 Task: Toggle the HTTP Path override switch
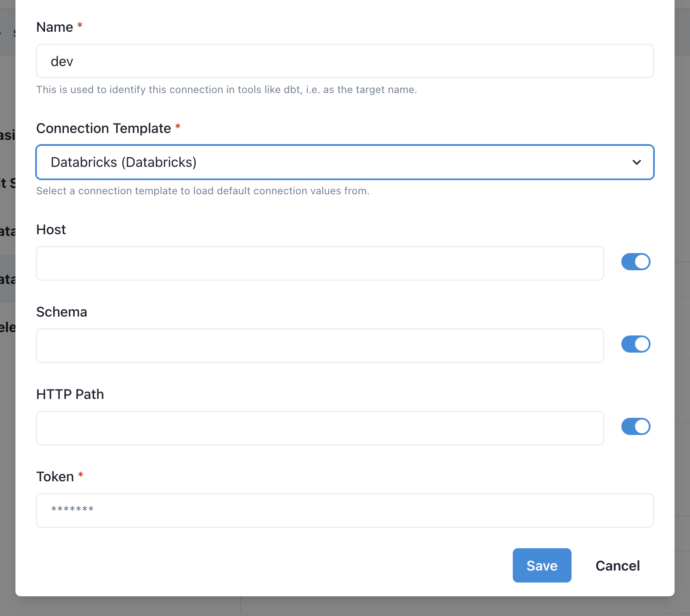636,426
